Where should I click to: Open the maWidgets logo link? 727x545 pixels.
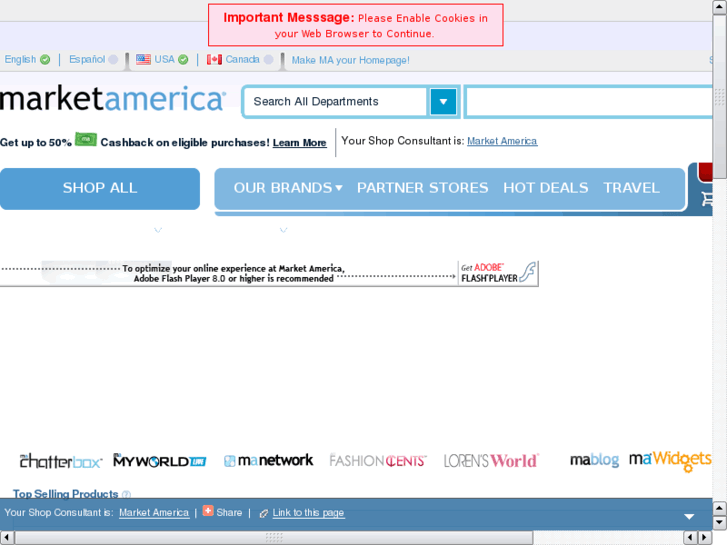tap(670, 461)
